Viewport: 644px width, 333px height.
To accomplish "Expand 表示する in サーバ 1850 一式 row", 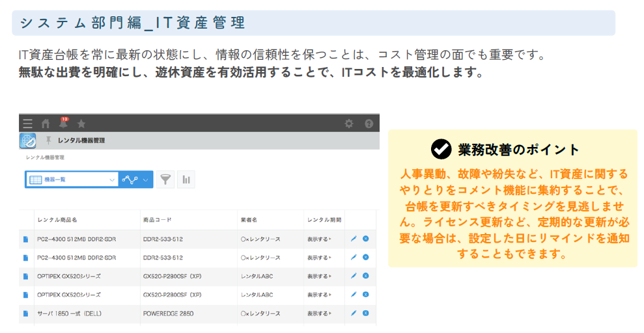I will [319, 313].
